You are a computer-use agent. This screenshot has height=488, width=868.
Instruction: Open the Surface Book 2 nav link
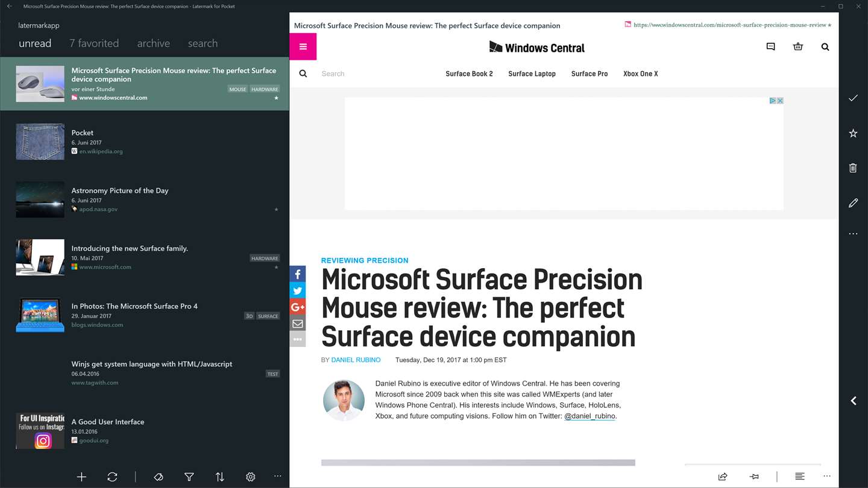click(469, 74)
